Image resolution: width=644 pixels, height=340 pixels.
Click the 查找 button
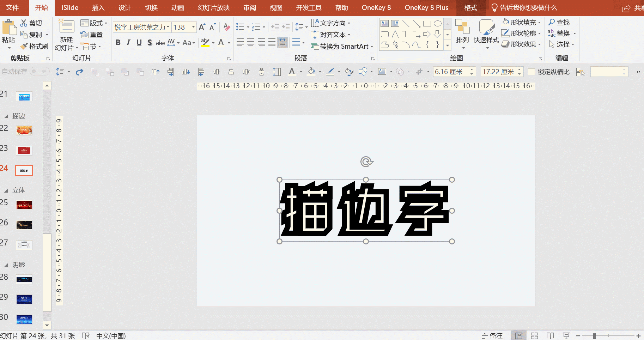click(559, 22)
